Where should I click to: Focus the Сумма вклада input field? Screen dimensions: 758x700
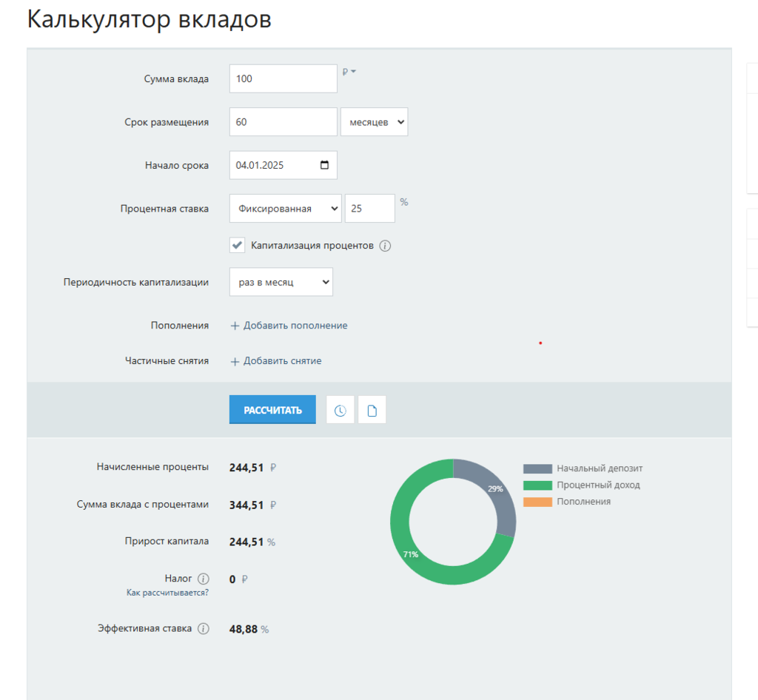pos(283,78)
